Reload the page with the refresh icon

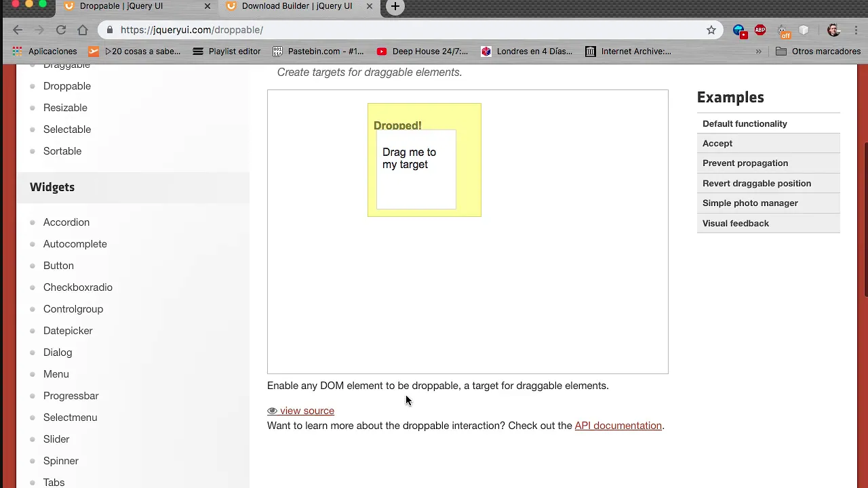(61, 30)
